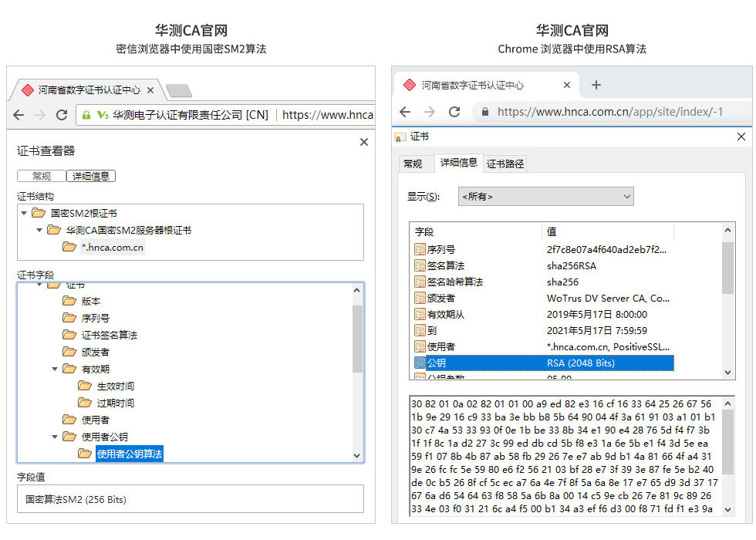Select 序列号 row in 证书 dialog
The height and width of the screenshot is (540, 756).
pos(542,249)
